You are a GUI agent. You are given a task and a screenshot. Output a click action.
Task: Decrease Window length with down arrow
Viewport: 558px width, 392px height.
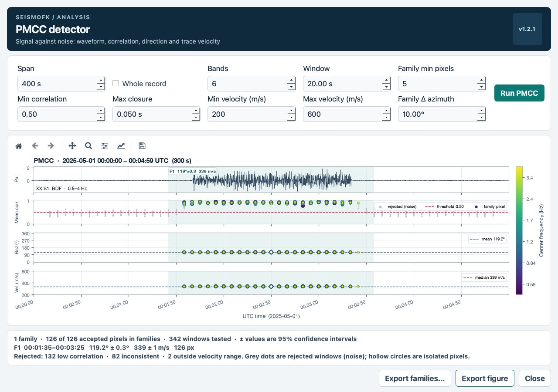click(x=386, y=87)
